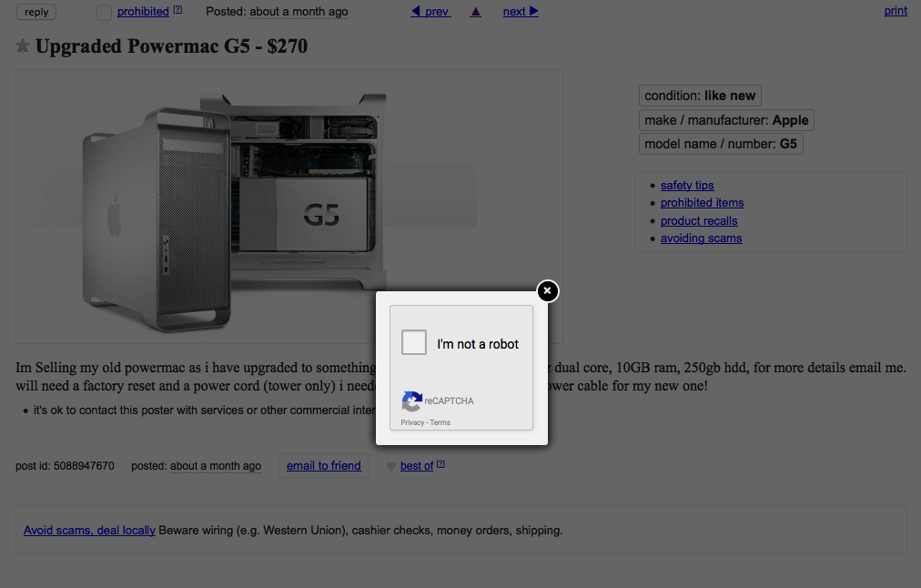
Task: Click the "model name / number: G5" attribute
Action: pyautogui.click(x=721, y=144)
